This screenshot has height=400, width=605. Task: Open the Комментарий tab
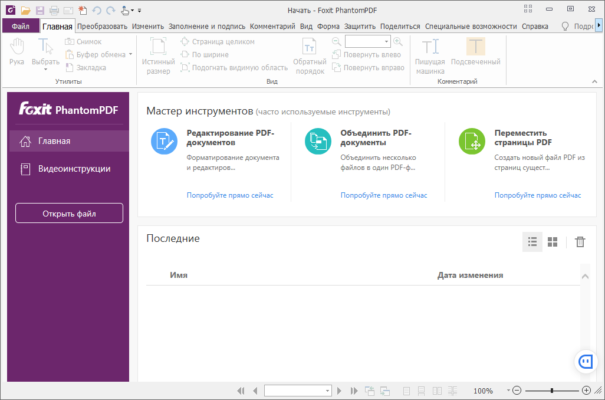[272, 26]
